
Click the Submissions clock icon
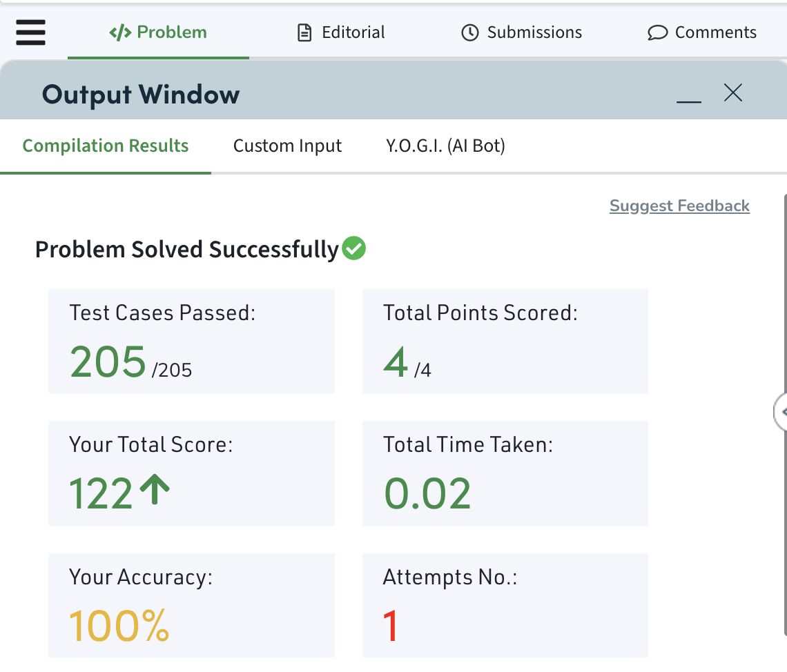point(470,32)
